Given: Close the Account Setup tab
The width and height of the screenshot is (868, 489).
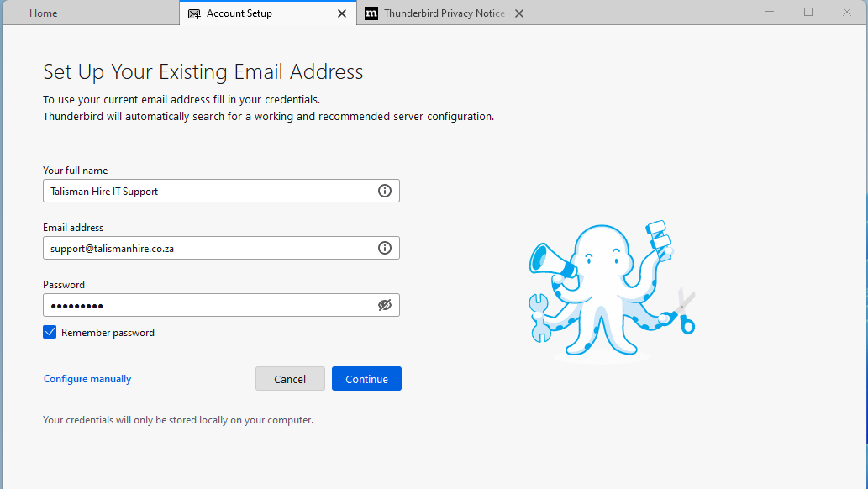Looking at the screenshot, I should (x=342, y=13).
